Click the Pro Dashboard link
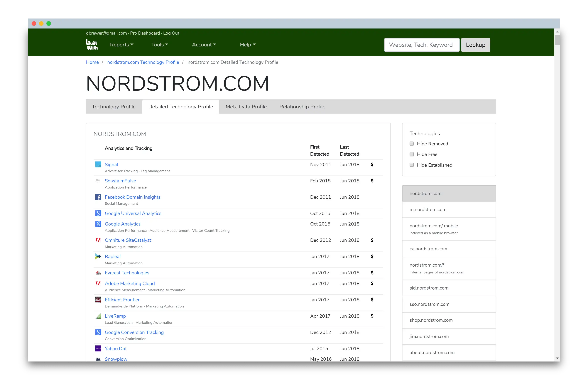 click(x=145, y=33)
